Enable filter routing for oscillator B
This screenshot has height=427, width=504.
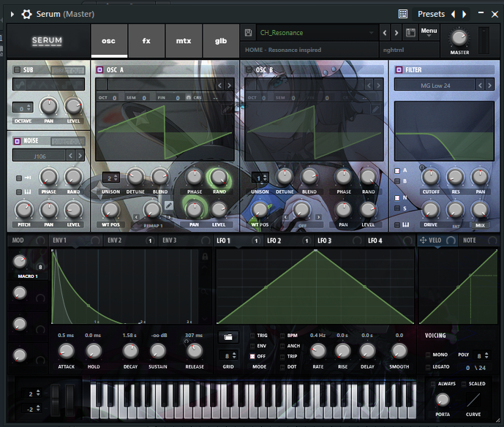click(397, 181)
